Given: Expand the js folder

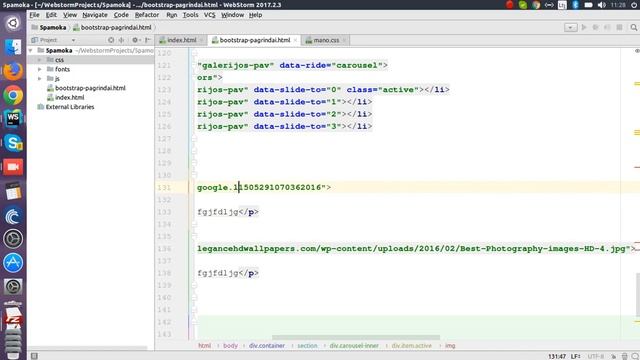Looking at the screenshot, I should 40,79.
